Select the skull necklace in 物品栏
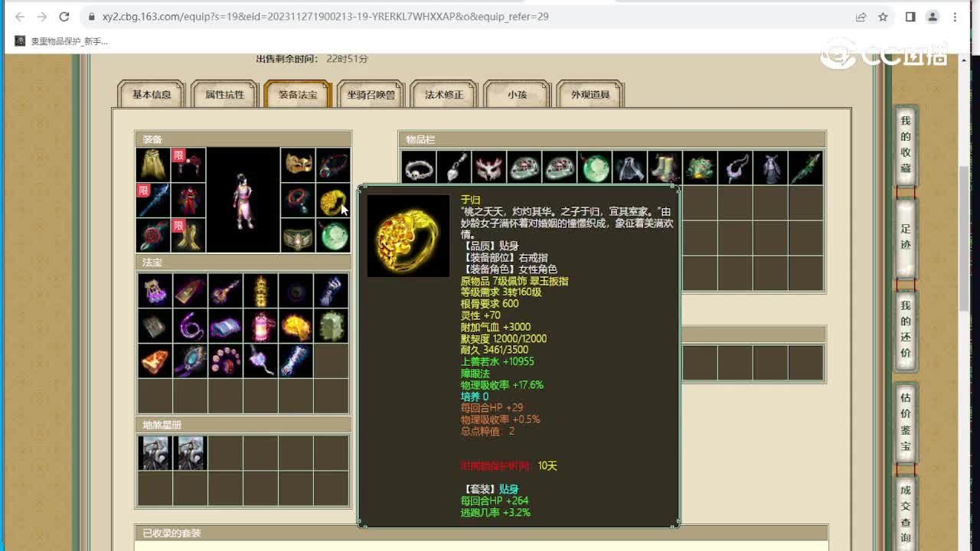This screenshot has height=551, width=980. (419, 168)
